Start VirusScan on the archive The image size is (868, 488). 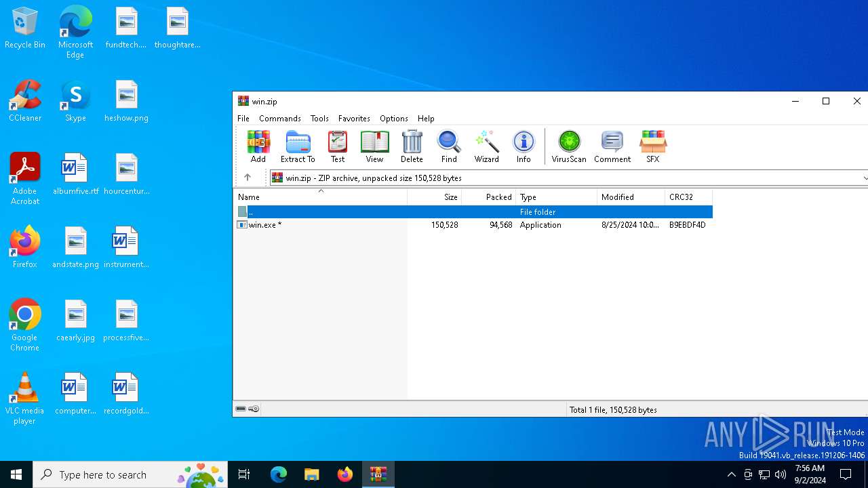(x=569, y=146)
